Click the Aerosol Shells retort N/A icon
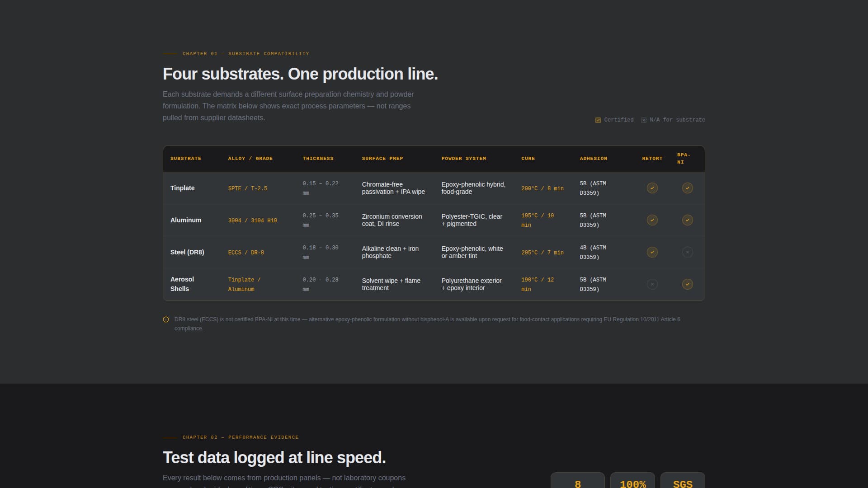The width and height of the screenshot is (868, 488). tap(652, 284)
